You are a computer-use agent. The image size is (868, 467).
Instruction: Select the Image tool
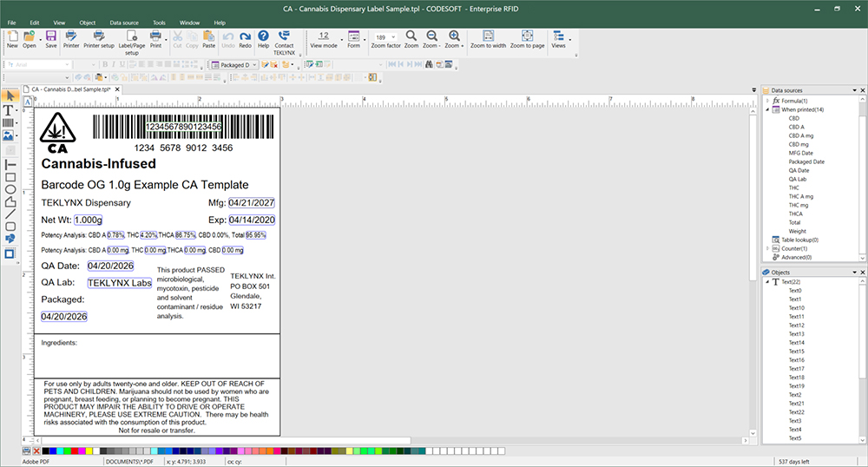click(9, 135)
